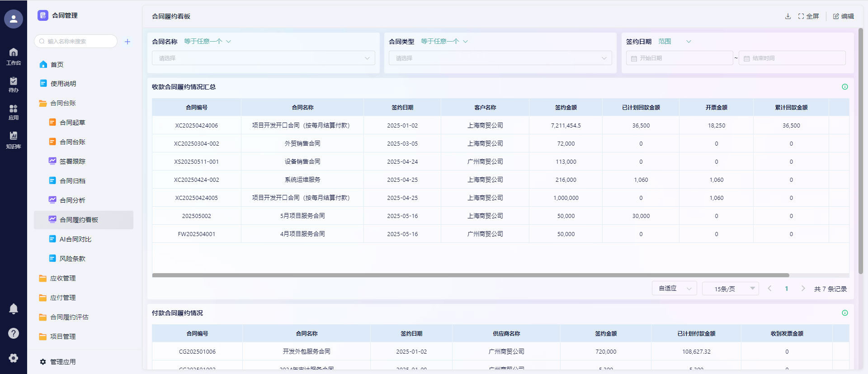Open the 15条/页 page size selector
Image resolution: width=868 pixels, height=374 pixels.
(x=730, y=289)
